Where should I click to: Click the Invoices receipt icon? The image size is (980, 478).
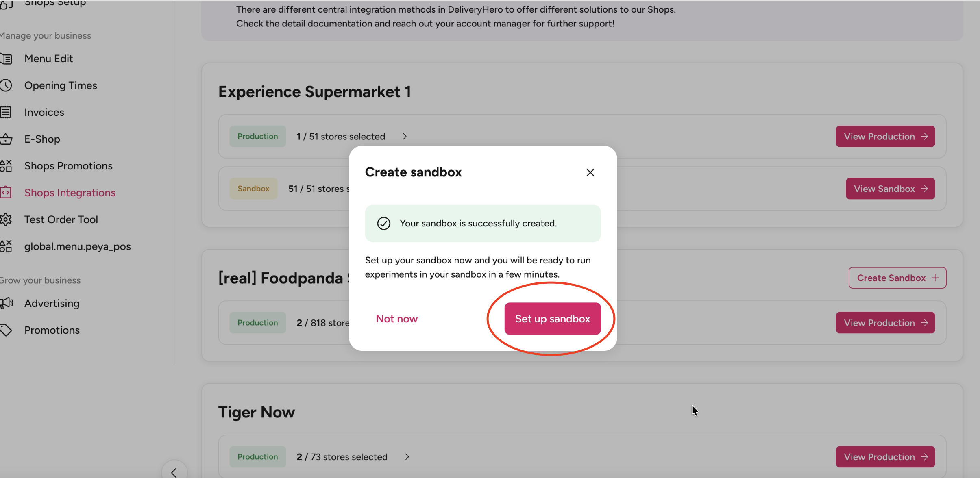6,112
